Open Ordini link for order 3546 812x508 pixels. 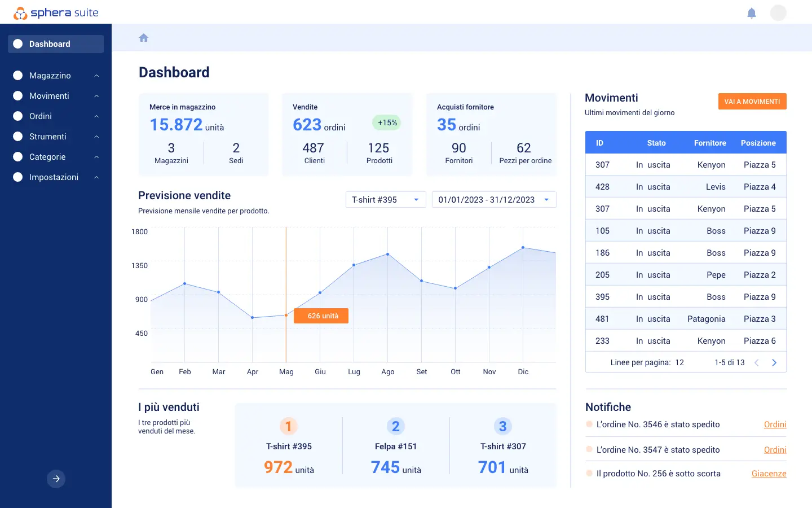click(x=775, y=424)
